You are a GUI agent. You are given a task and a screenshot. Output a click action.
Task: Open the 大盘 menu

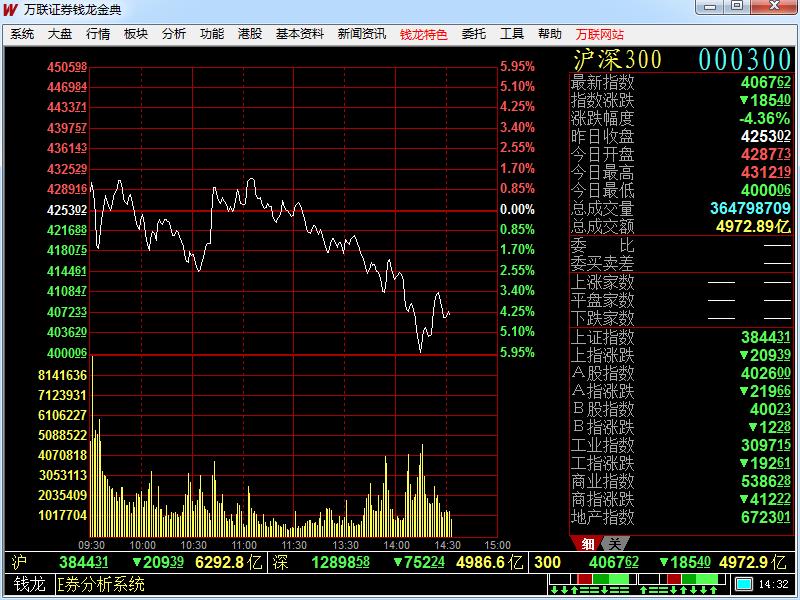pyautogui.click(x=60, y=34)
